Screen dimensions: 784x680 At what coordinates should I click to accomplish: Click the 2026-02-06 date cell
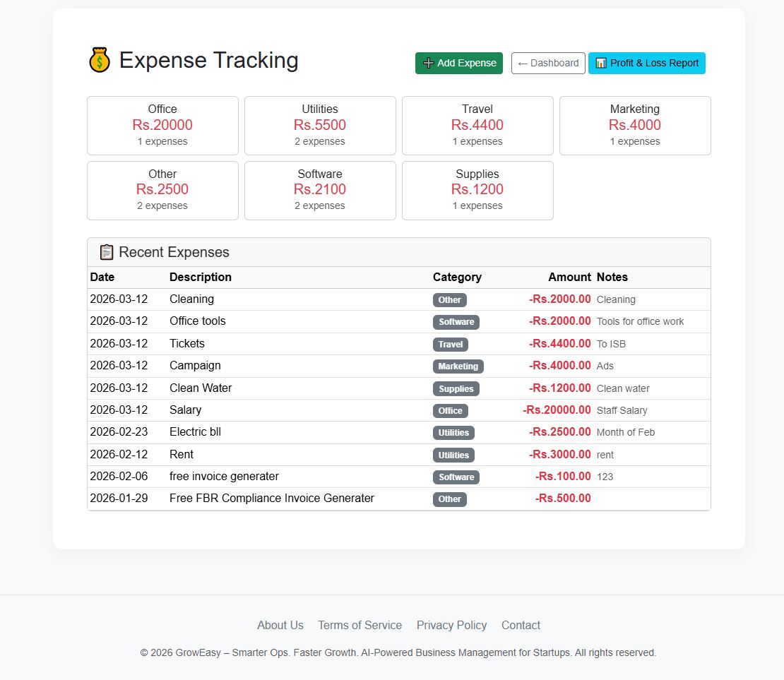coord(119,477)
